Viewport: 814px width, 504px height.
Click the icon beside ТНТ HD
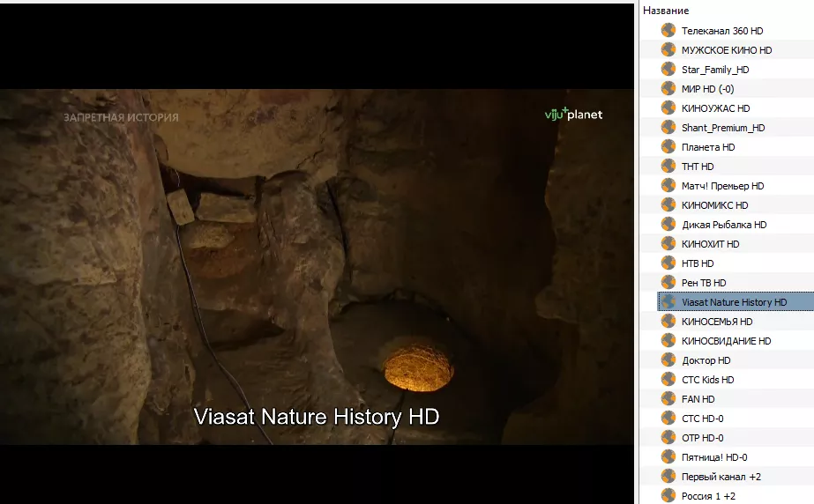pyautogui.click(x=668, y=166)
